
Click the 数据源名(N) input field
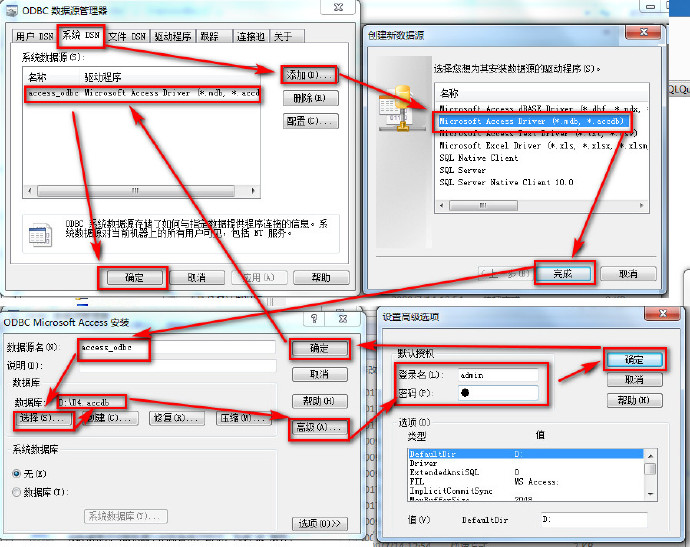177,347
